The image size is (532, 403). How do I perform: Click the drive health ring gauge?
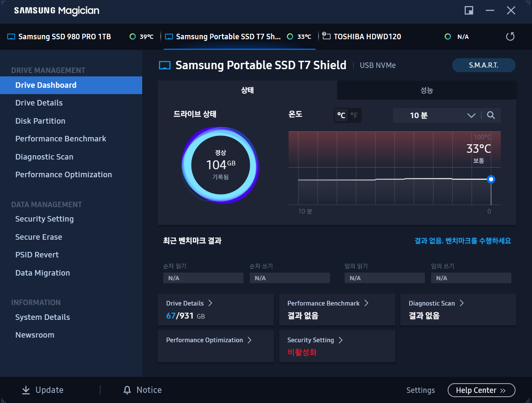[220, 165]
